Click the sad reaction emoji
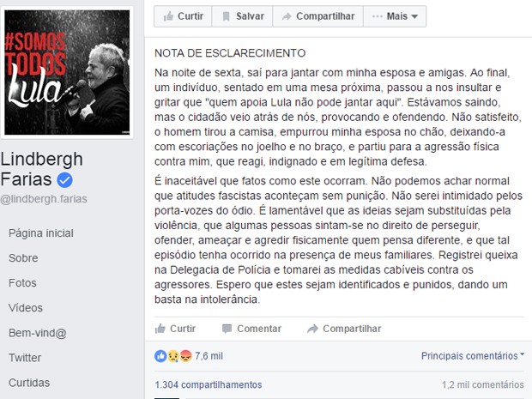532x399 pixels. click(x=173, y=356)
